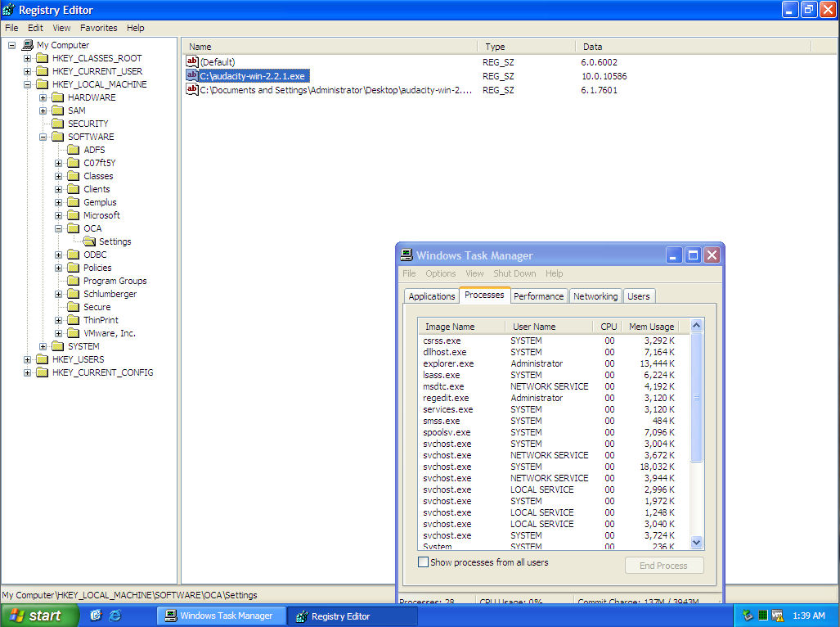Viewport: 840px width, 627px height.
Task: Expand the VMware, Inc. key node
Action: [58, 333]
